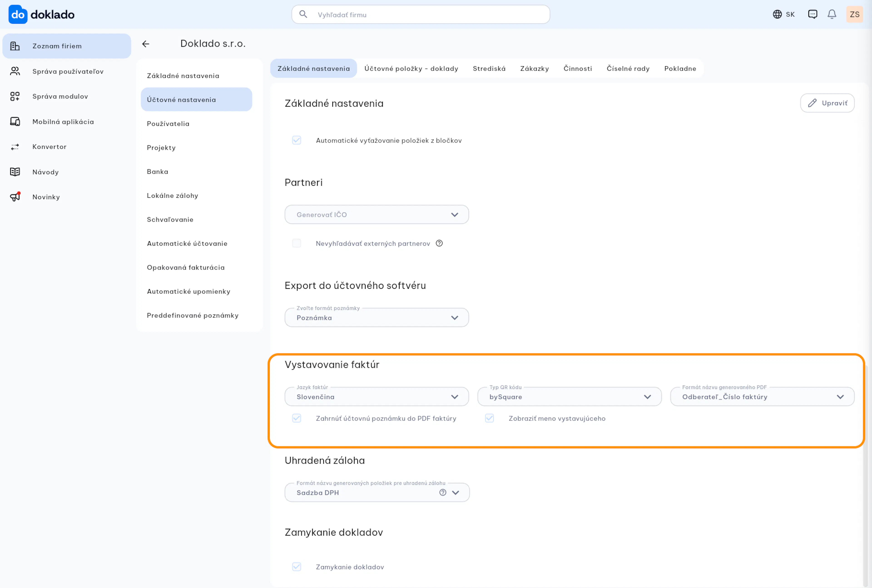Open Projekty in the company submenu
The image size is (872, 588).
coord(196,147)
